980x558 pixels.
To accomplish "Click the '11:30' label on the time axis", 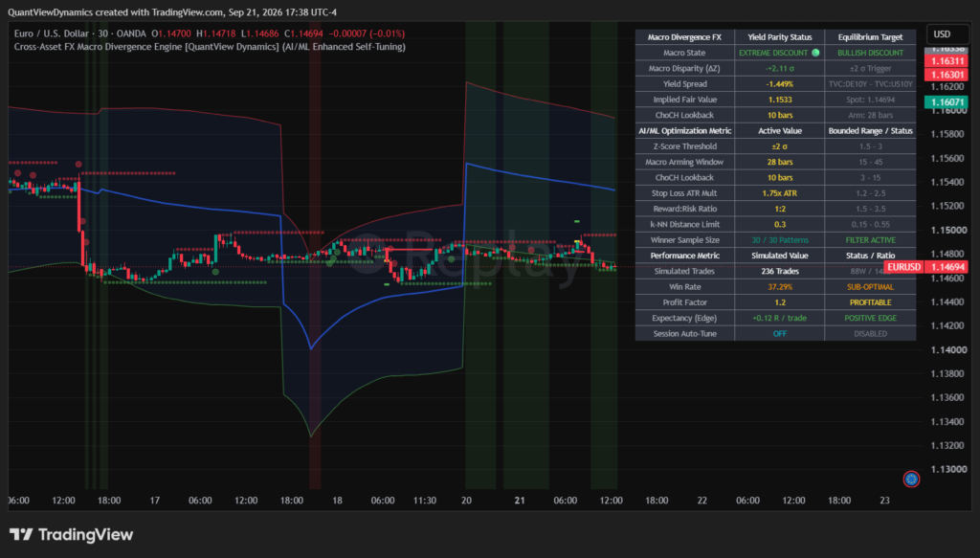I will (424, 501).
